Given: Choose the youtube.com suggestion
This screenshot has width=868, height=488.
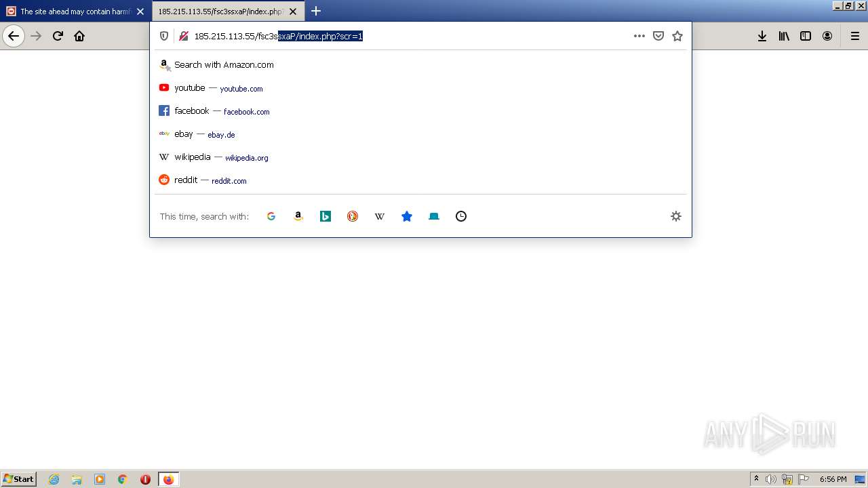Looking at the screenshot, I should (x=420, y=88).
